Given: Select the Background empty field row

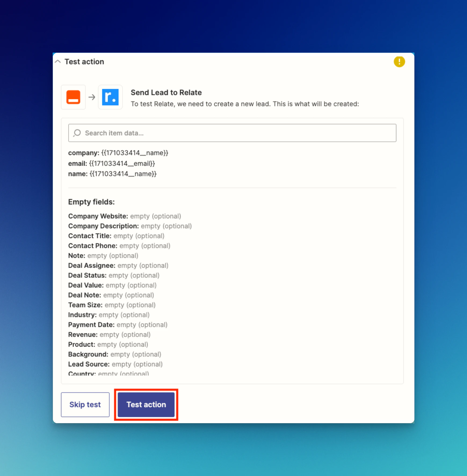Looking at the screenshot, I should pos(115,354).
